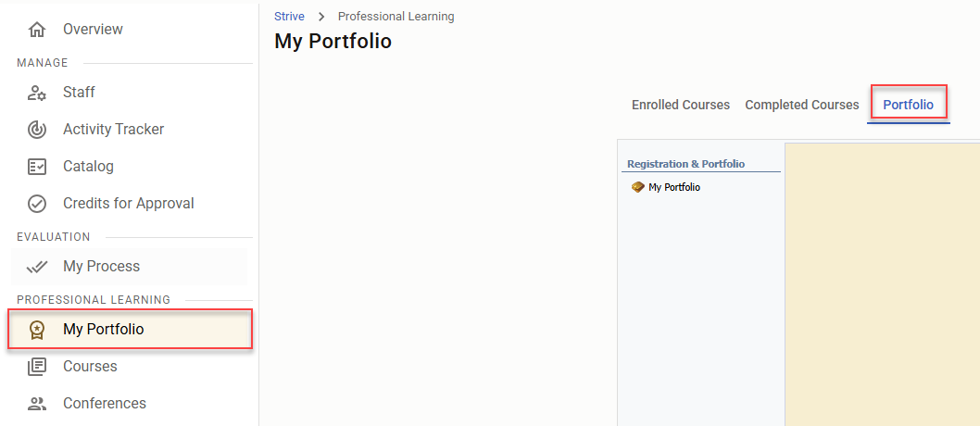Click the Courses library icon

37,367
